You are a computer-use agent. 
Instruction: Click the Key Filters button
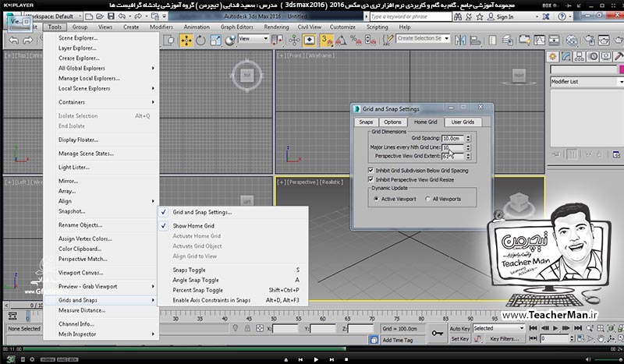(504, 339)
